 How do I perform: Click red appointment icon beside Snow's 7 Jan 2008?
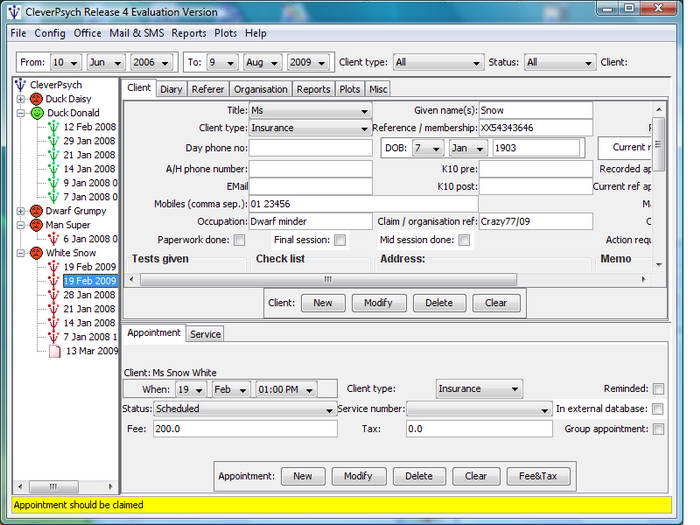[54, 337]
